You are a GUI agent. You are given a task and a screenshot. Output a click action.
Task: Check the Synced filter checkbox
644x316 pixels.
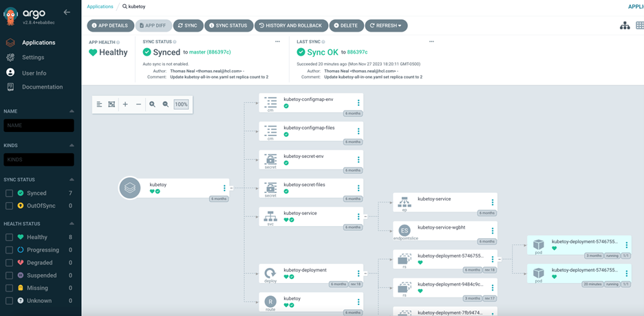(x=9, y=194)
